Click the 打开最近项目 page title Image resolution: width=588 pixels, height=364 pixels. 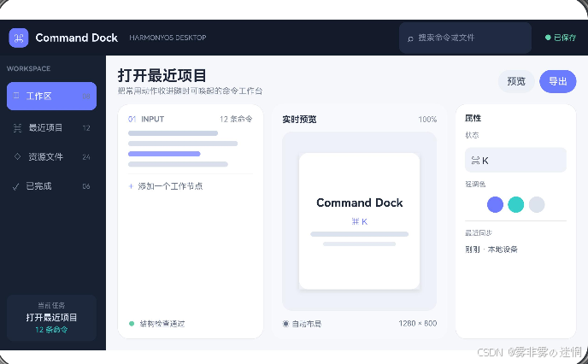point(162,75)
